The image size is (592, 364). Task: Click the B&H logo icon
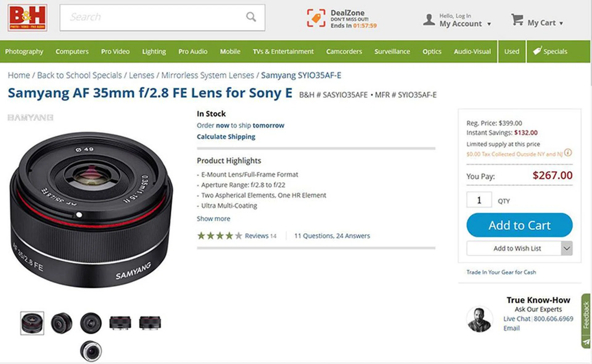[28, 18]
